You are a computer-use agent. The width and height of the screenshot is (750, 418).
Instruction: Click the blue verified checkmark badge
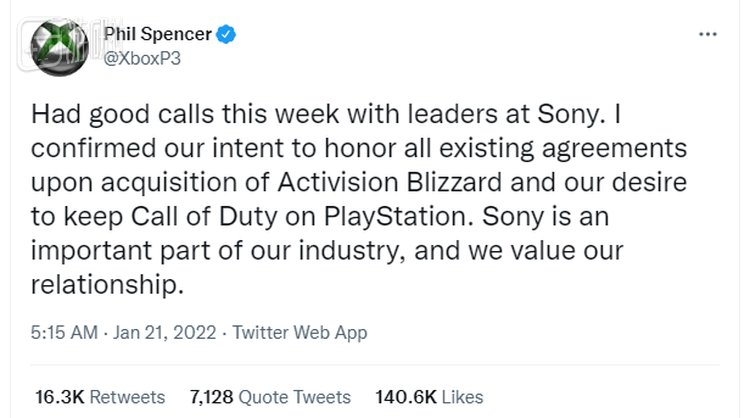click(x=228, y=35)
